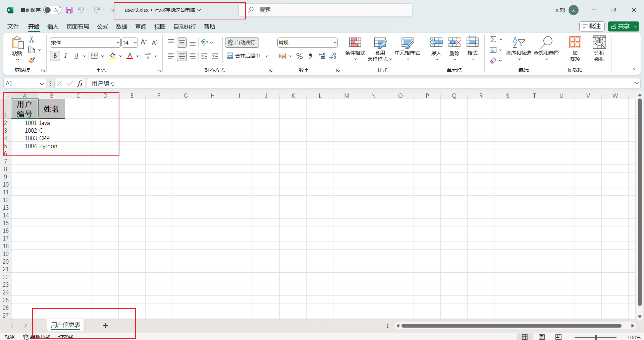Click the Comments (批注) button
644x340 pixels.
pos(592,26)
